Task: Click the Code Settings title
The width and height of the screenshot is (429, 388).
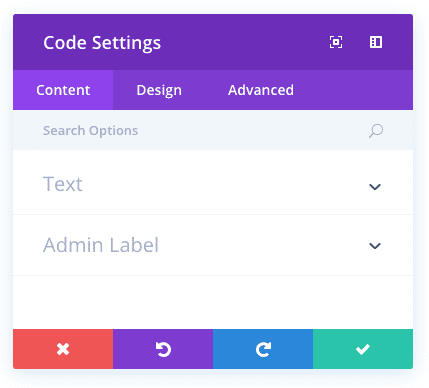Action: [102, 43]
